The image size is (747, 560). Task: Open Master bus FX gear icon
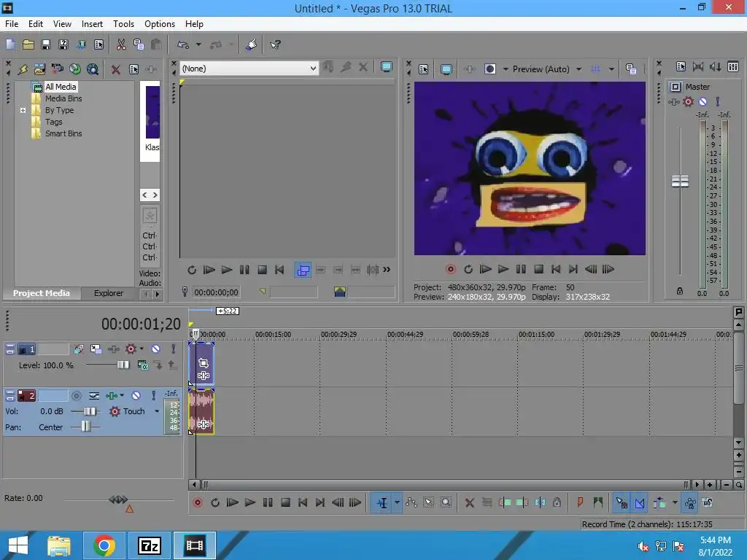pyautogui.click(x=688, y=101)
